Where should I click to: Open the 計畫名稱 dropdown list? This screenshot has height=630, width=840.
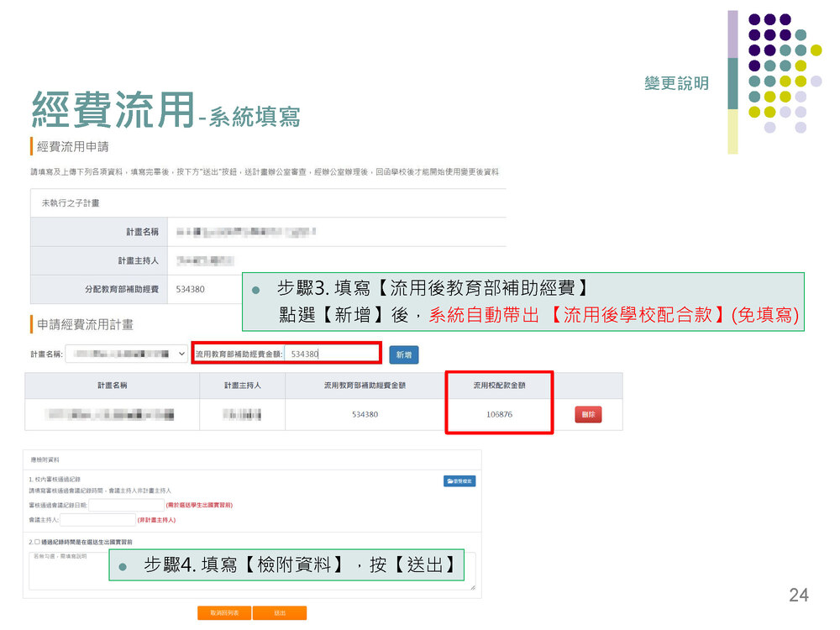tap(126, 354)
